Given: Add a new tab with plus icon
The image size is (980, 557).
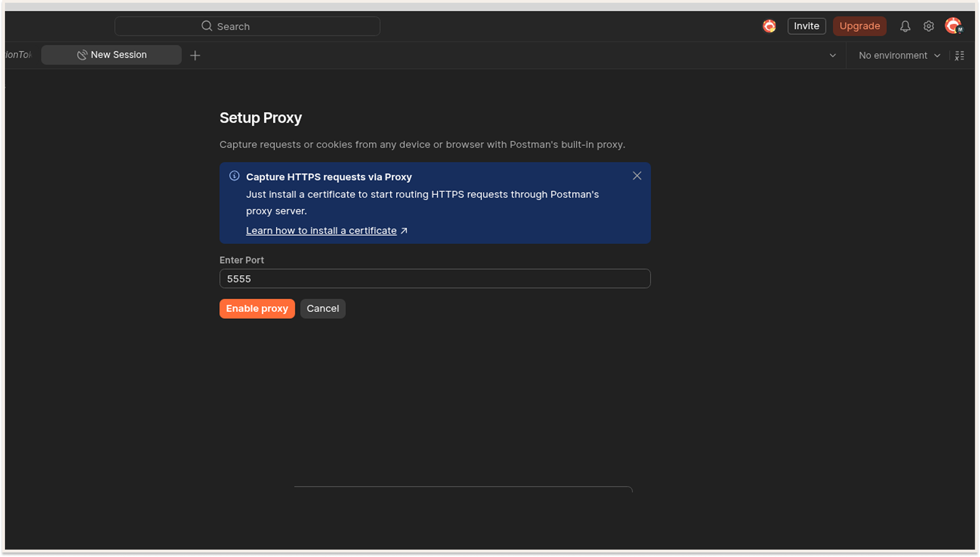Looking at the screenshot, I should tap(195, 55).
